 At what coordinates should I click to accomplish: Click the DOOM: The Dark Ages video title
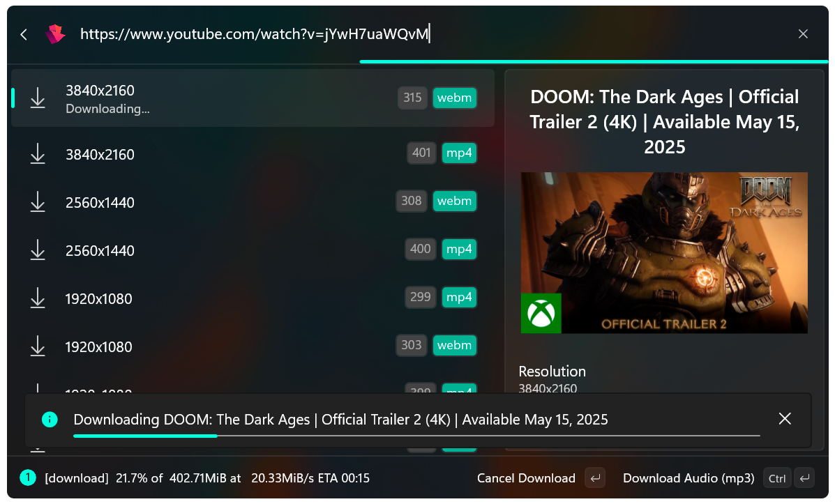tap(664, 121)
